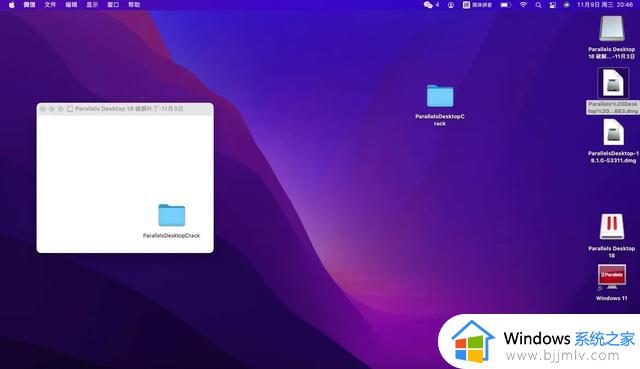Viewport: 640px width, 369px height.
Task: Open the Wi-Fi menu
Action: tap(523, 5)
